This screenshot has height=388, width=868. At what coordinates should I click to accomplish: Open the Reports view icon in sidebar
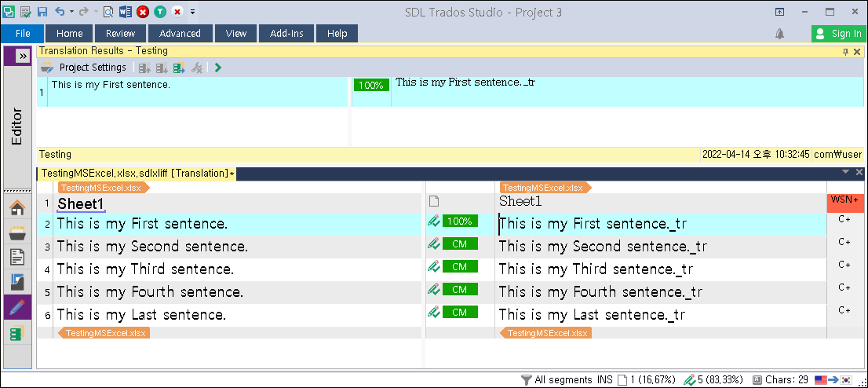(18, 282)
